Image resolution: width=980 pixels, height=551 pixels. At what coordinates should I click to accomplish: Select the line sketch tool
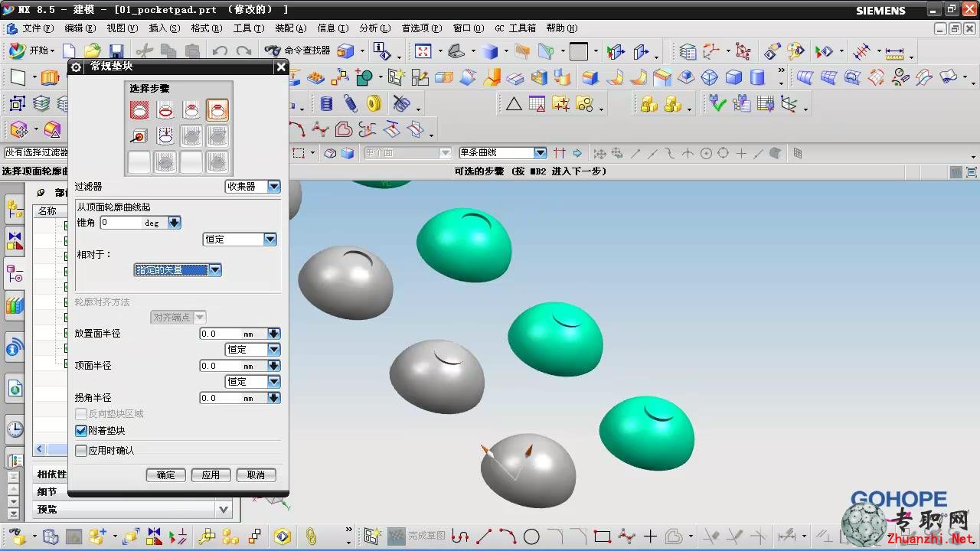coord(484,536)
